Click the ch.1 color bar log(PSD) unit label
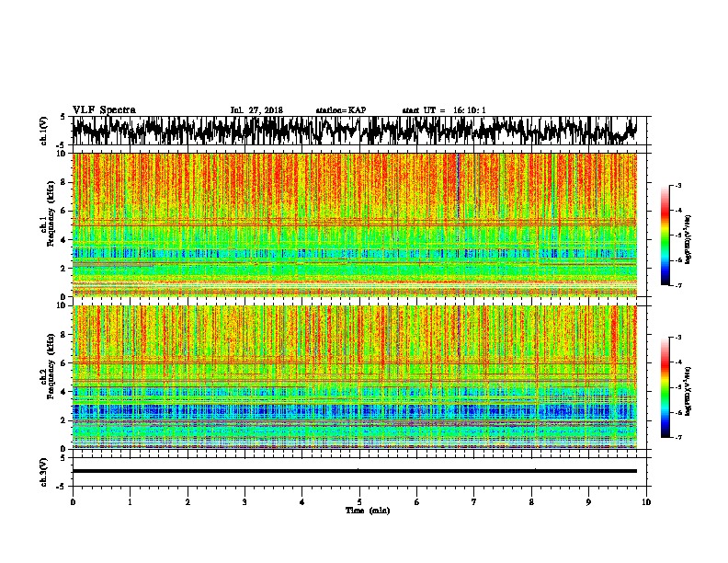The image size is (728, 563). pyautogui.click(x=688, y=239)
